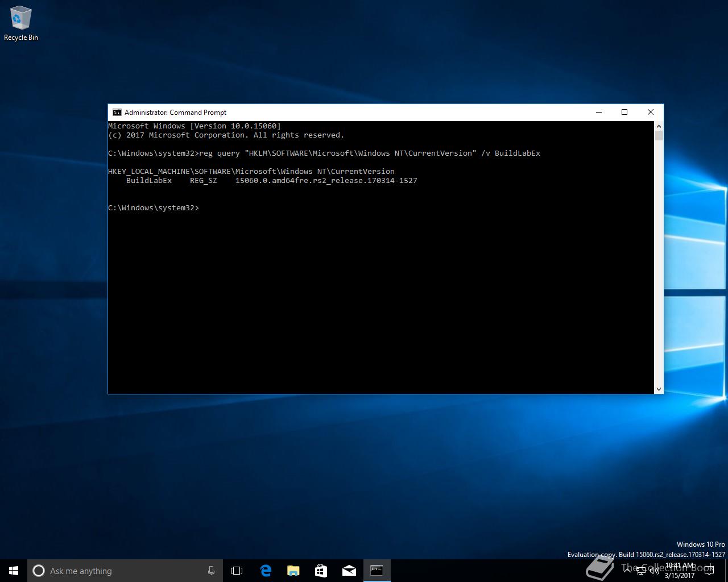Click the last 'C:\Windows\system32>' prompt line
This screenshot has width=728, height=582.
coord(154,208)
